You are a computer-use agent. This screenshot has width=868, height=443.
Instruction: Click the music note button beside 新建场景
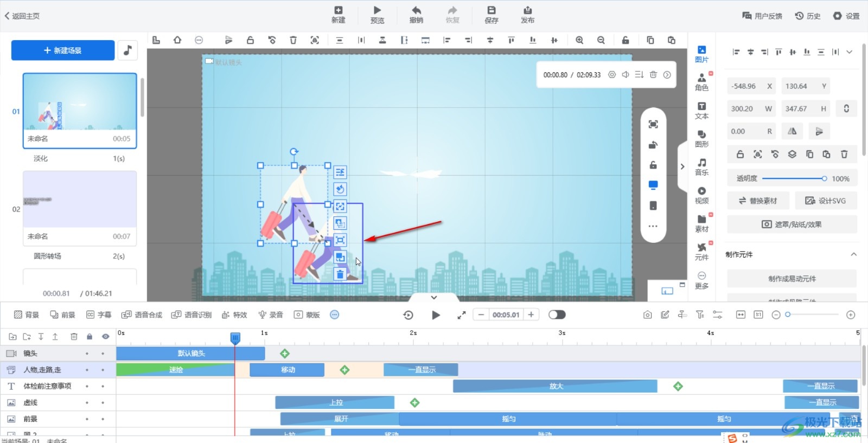click(x=127, y=50)
